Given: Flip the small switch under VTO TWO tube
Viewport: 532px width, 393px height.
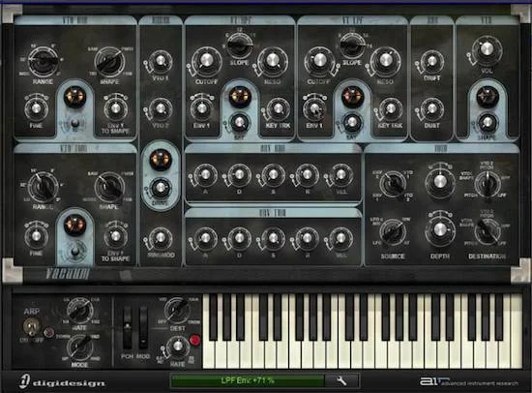Looking at the screenshot, I should click(x=75, y=252).
